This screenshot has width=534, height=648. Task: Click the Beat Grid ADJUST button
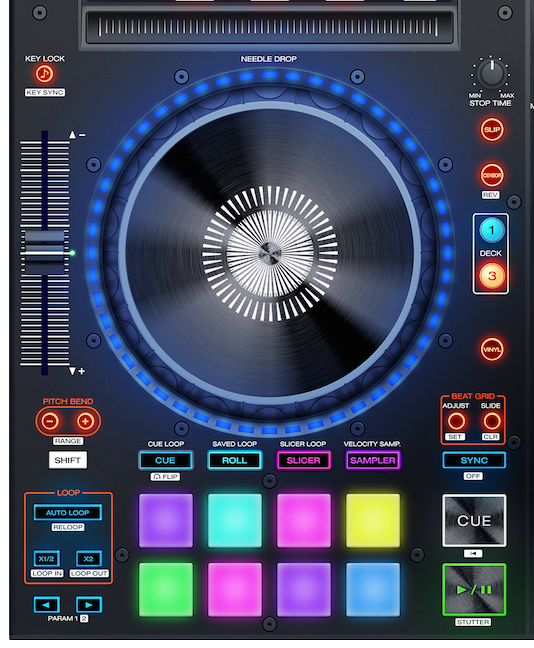456,421
